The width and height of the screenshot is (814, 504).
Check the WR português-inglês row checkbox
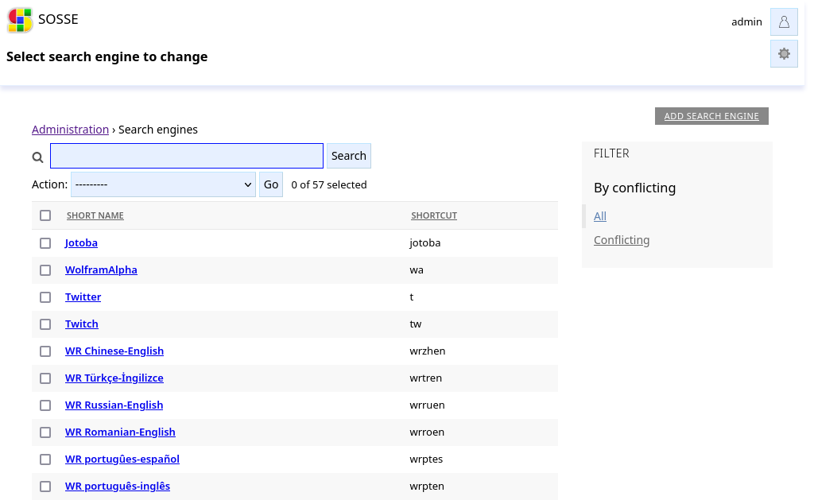45,487
